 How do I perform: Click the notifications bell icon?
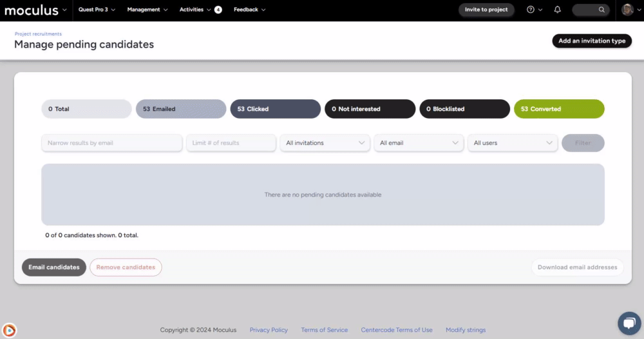click(x=558, y=10)
